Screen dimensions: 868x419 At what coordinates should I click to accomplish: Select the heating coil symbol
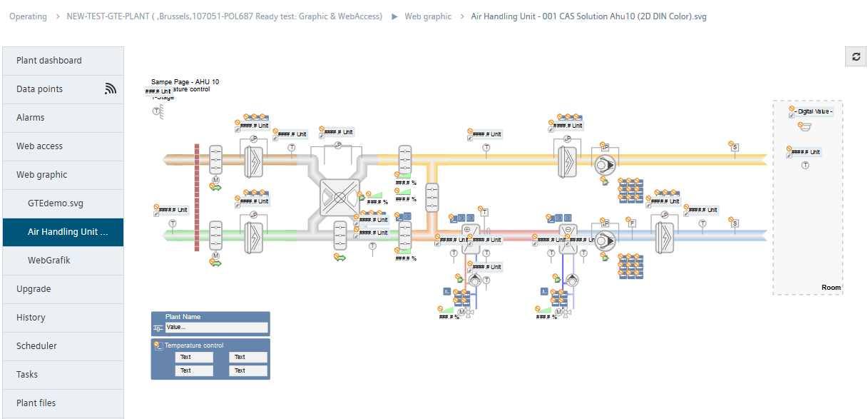[x=470, y=240]
